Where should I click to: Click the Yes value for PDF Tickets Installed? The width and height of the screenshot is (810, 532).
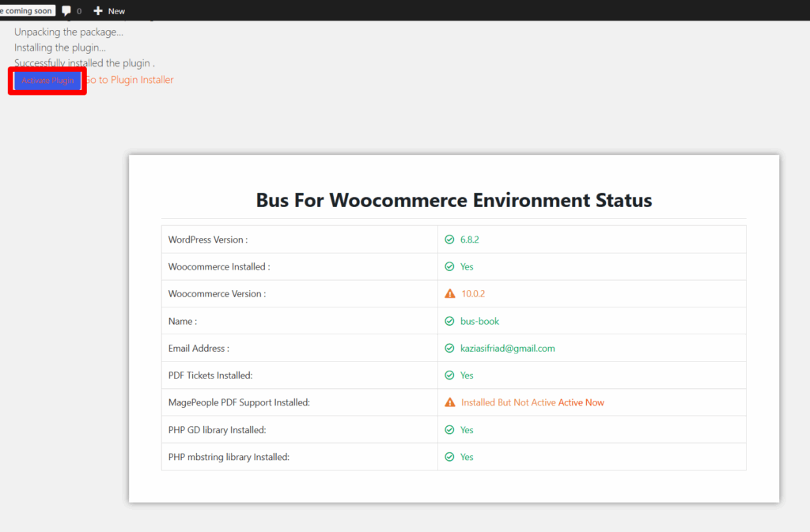(467, 375)
